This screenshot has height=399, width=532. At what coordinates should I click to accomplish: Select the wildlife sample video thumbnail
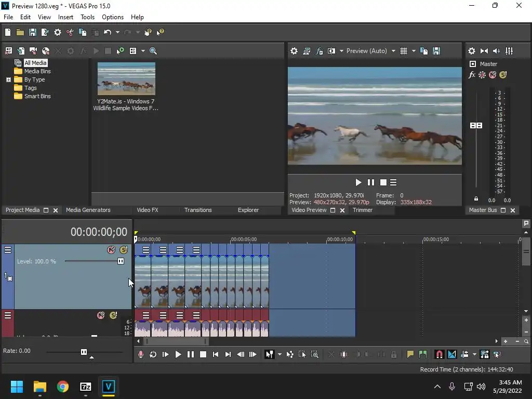click(126, 79)
